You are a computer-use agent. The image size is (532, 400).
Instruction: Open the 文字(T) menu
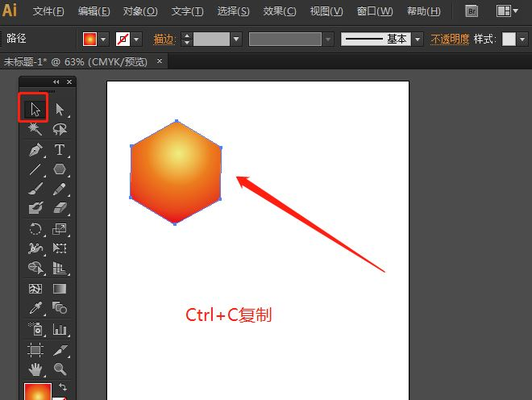[x=187, y=11]
